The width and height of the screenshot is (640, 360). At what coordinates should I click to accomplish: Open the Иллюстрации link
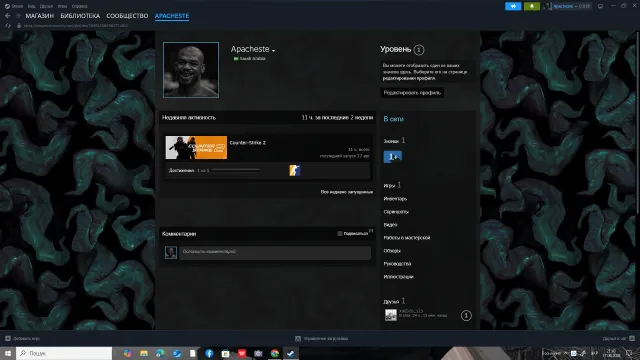tap(398, 277)
